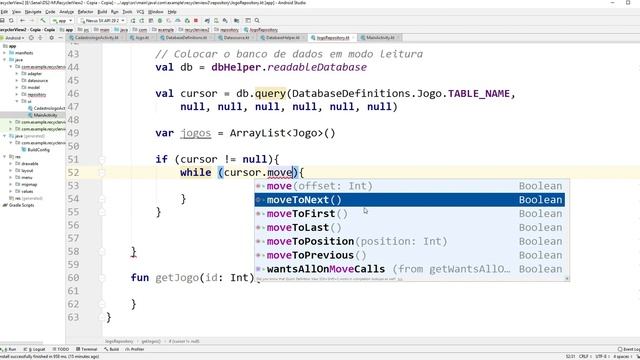Choose moveToFirst() suggestion

pyautogui.click(x=410, y=214)
